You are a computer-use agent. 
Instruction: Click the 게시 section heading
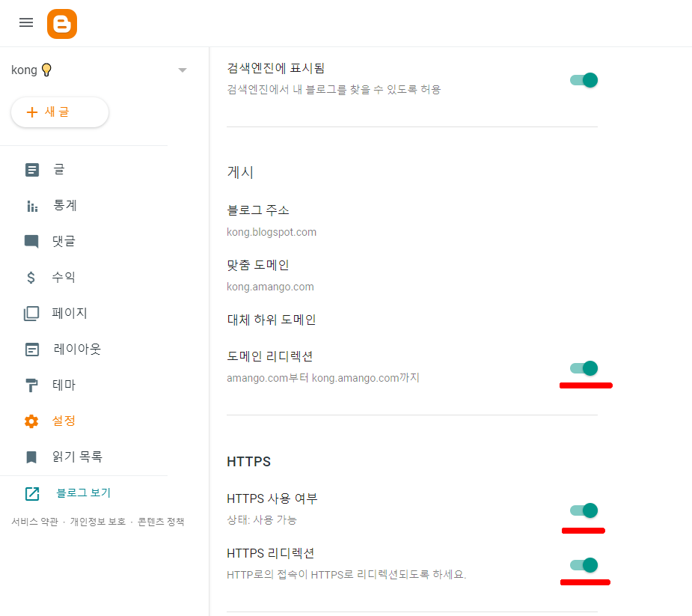click(x=240, y=172)
